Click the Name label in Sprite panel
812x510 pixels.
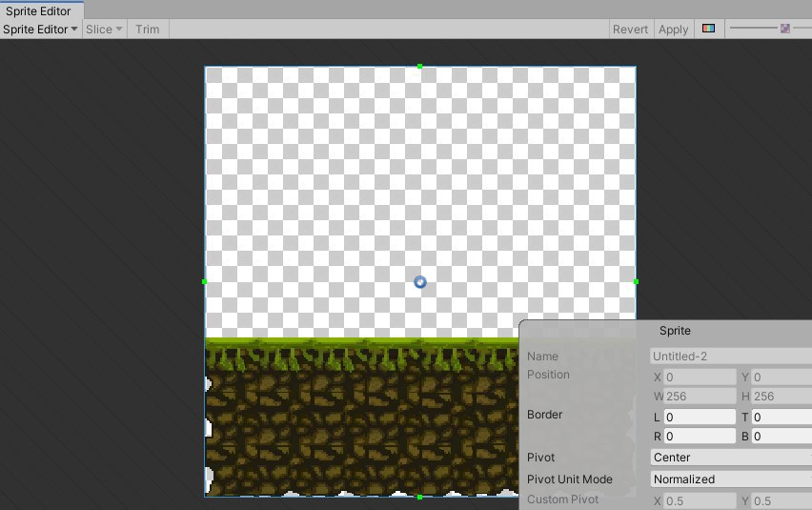pos(542,357)
